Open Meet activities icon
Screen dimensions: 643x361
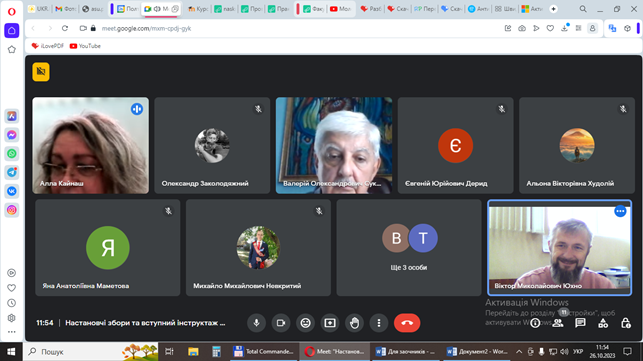click(603, 323)
